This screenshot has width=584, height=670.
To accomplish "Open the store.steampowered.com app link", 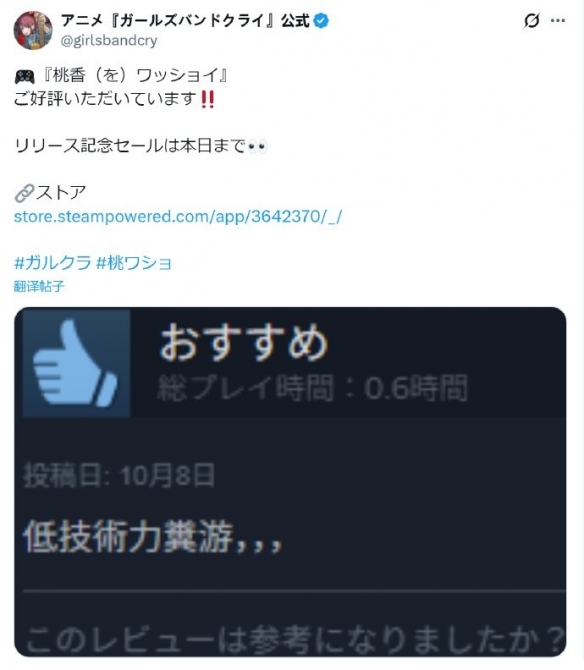I will click(178, 217).
